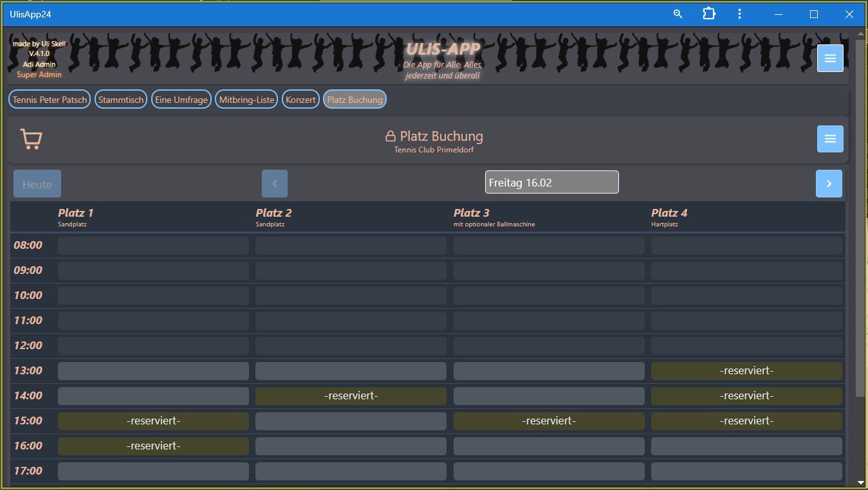This screenshot has height=490, width=868.
Task: Click the vertical scrollbar on the right
Action: (861, 219)
